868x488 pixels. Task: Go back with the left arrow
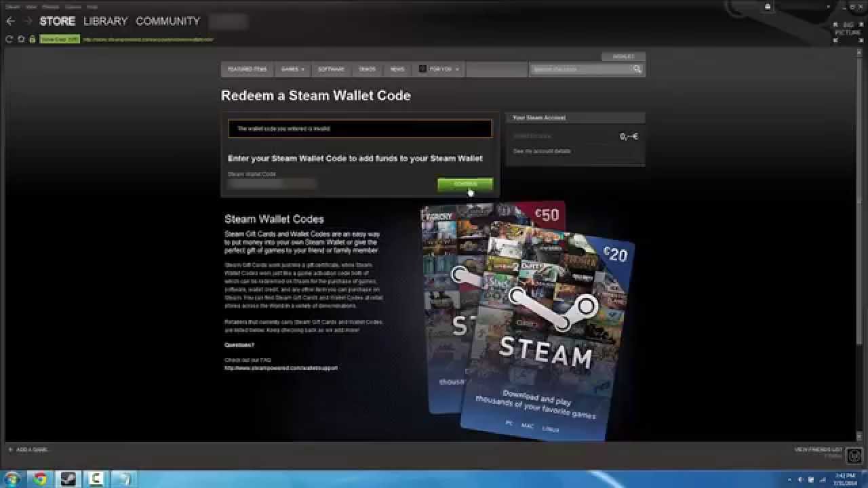pyautogui.click(x=10, y=21)
